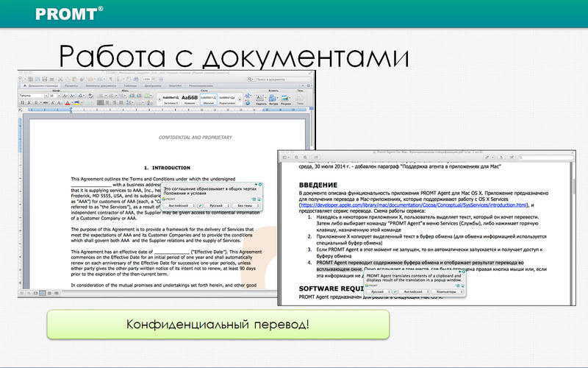Insert a picture with Рисунок icon
Viewport: 588px width, 368px height.
[x=285, y=99]
